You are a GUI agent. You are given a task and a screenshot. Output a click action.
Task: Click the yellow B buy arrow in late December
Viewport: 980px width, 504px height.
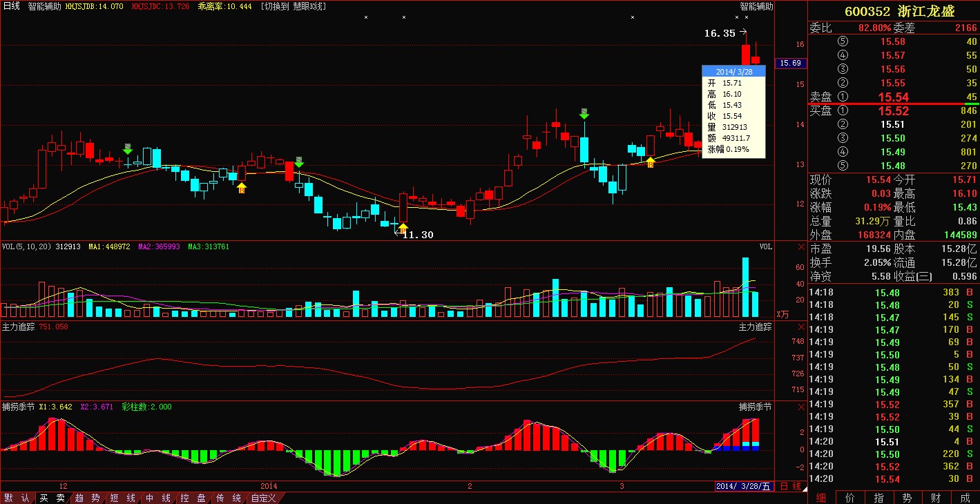(242, 188)
